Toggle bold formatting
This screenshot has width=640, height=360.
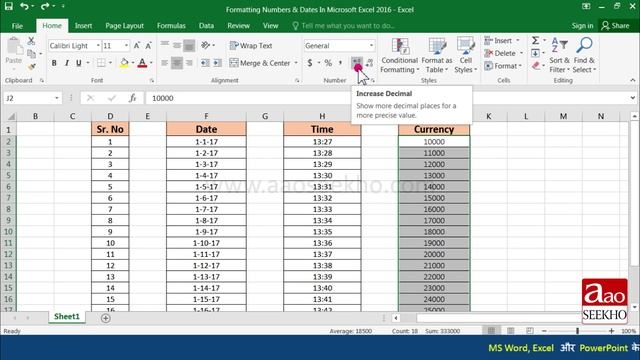[54, 63]
